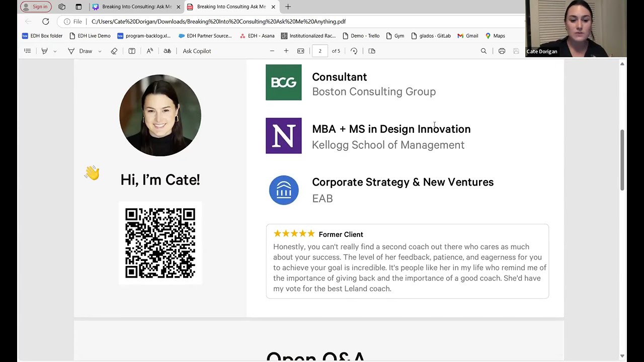Screen dimensions: 644x362
Task: Start Read aloud
Action: (x=150, y=51)
